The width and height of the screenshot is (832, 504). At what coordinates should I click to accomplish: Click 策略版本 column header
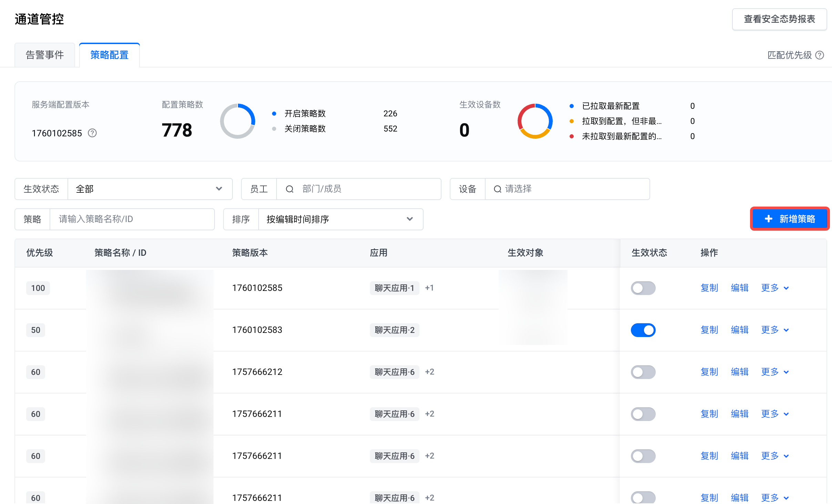pos(250,253)
